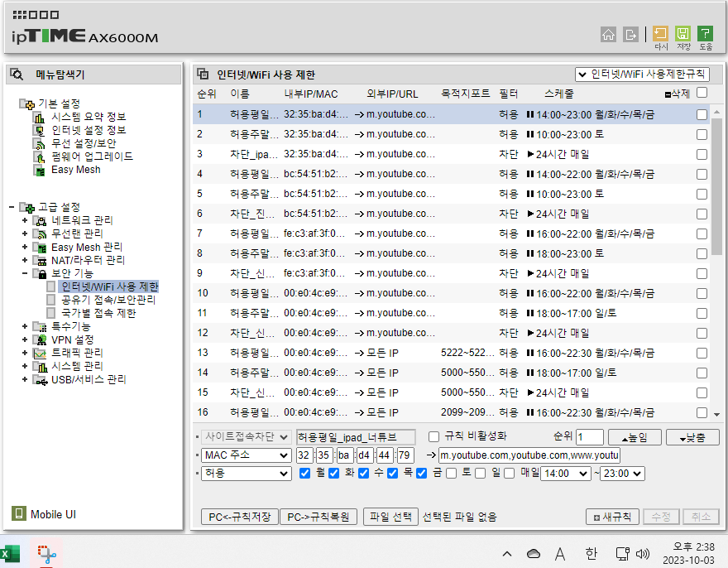Click the 시스템 관리 icon
The height and width of the screenshot is (568, 728).
point(40,366)
